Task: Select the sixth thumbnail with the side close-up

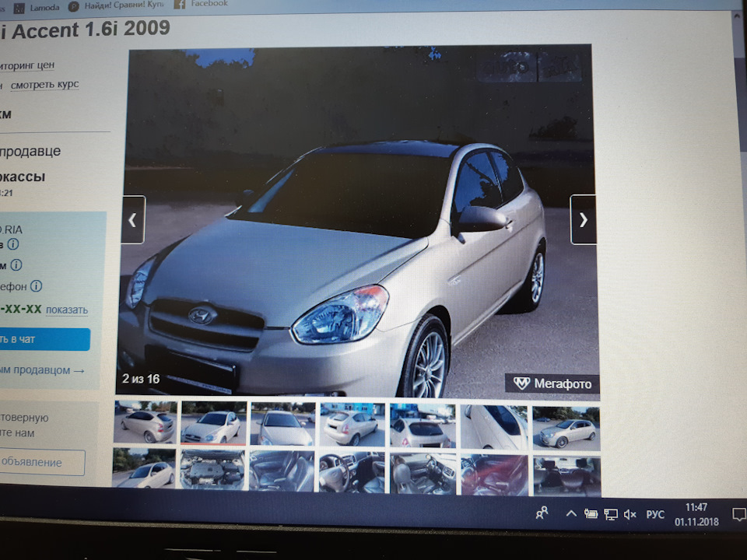Action: click(x=494, y=427)
